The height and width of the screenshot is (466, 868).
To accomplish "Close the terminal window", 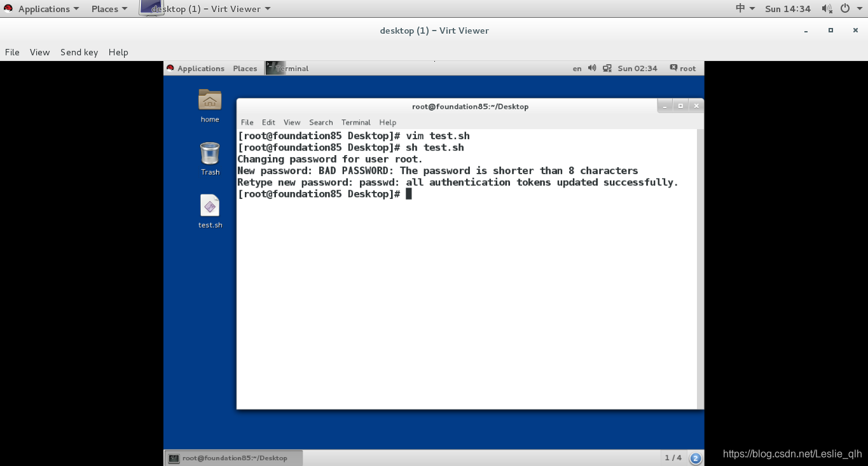I will tap(696, 106).
